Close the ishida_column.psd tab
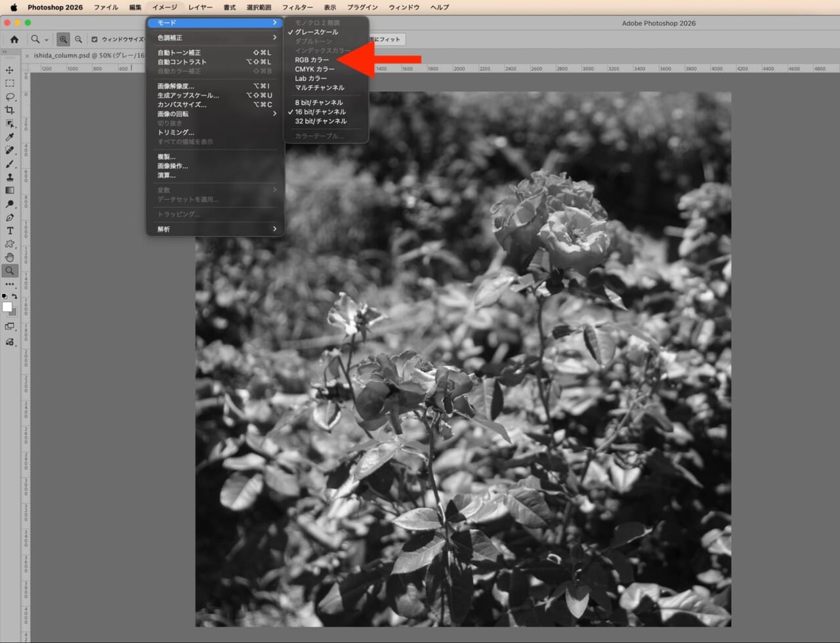 point(27,56)
